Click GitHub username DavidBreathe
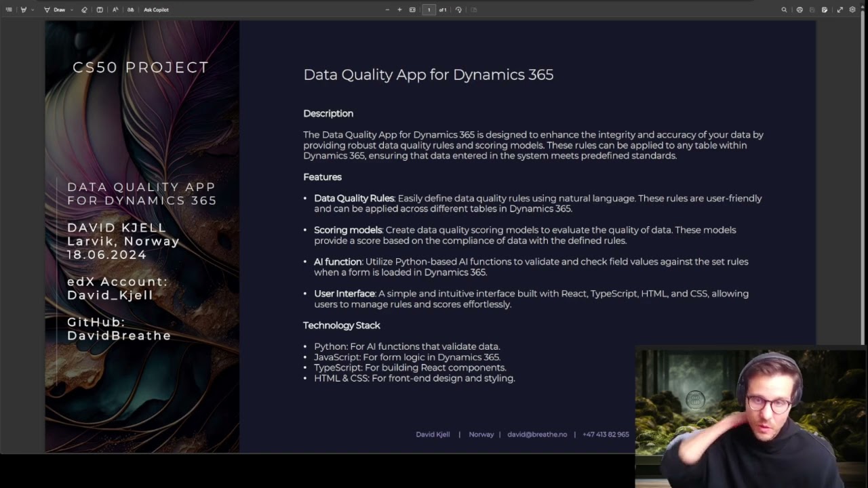 tap(119, 335)
